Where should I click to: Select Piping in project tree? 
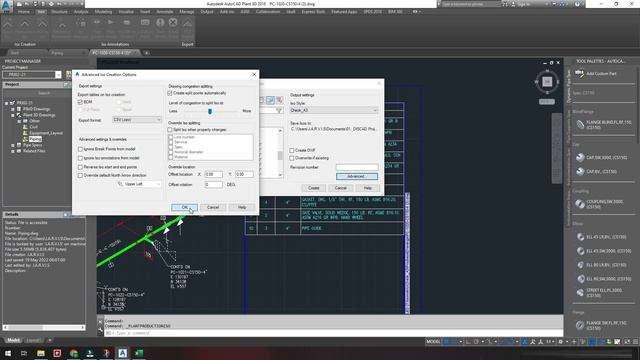tap(35, 139)
